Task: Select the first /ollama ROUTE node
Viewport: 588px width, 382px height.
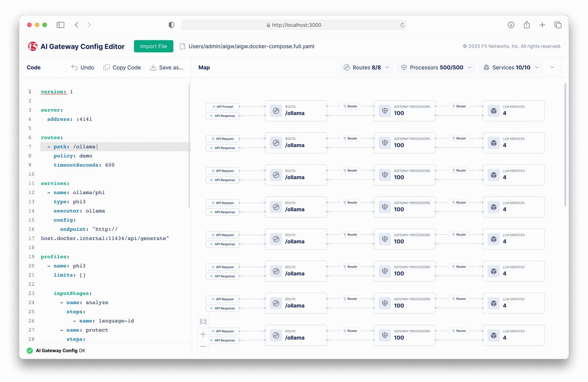Action: click(x=295, y=111)
